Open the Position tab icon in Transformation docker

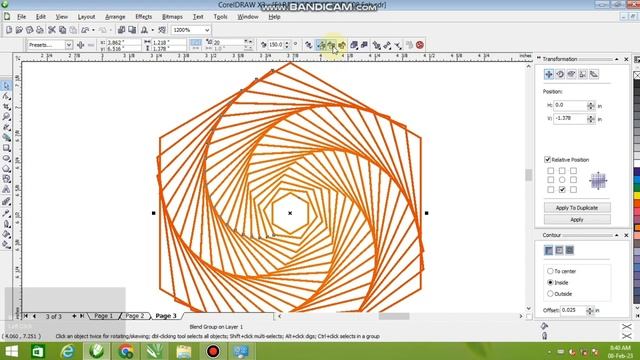click(x=549, y=74)
